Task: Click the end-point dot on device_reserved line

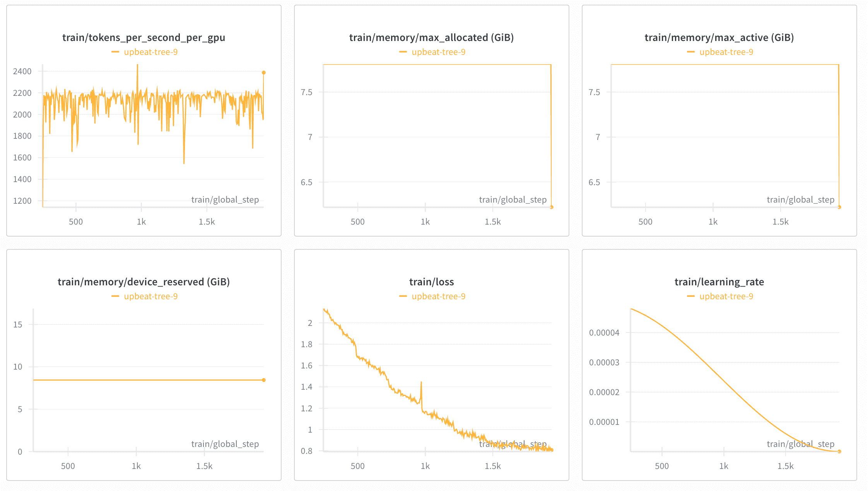Action: (x=264, y=380)
